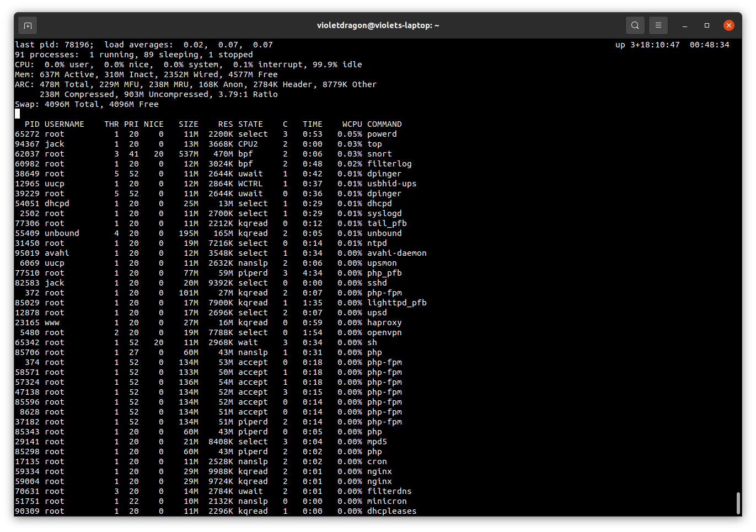Click the RES column header
This screenshot has height=532, width=756.
[226, 124]
